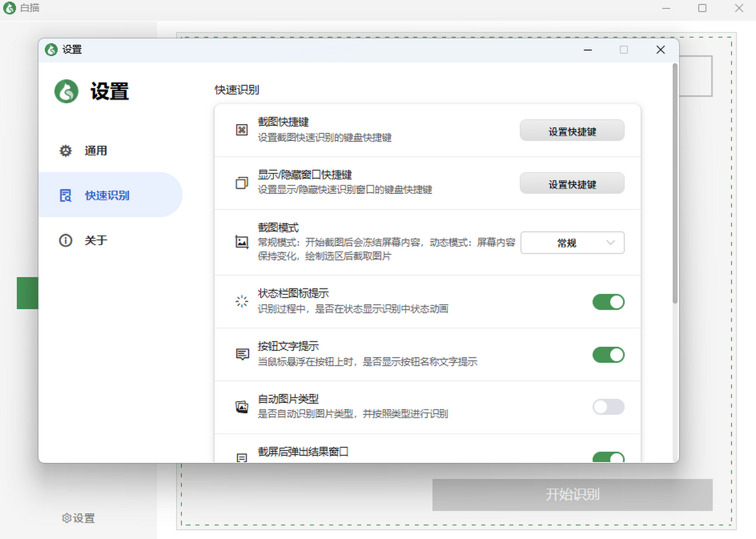Click the info icon next to 关于
The image size is (756, 539).
[66, 240]
